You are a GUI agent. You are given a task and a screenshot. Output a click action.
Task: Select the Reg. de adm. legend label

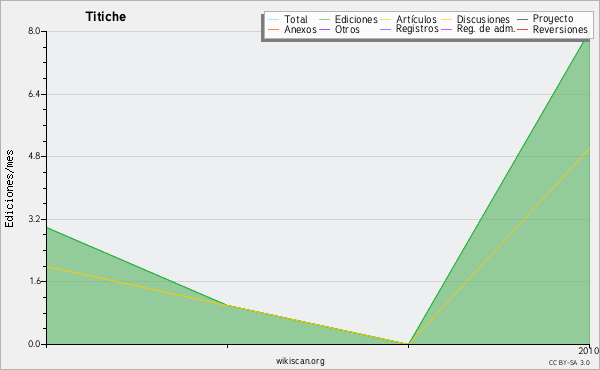click(x=486, y=29)
